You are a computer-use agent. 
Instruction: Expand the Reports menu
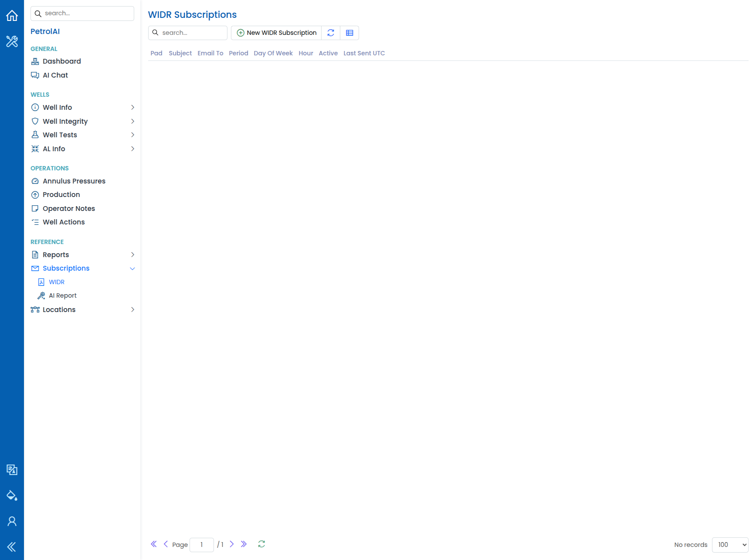[x=83, y=255]
